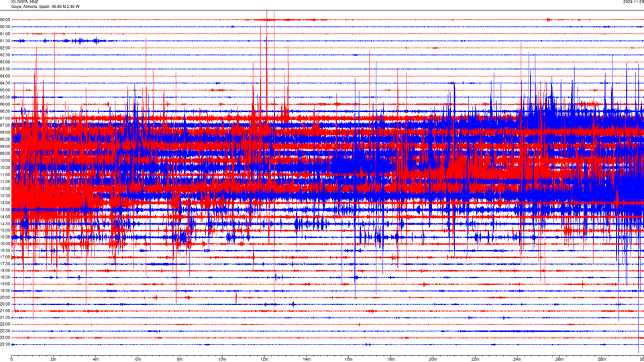The height and width of the screenshot is (362, 644).
Task: Pick the 06:30 time label
Action: (x=5, y=111)
